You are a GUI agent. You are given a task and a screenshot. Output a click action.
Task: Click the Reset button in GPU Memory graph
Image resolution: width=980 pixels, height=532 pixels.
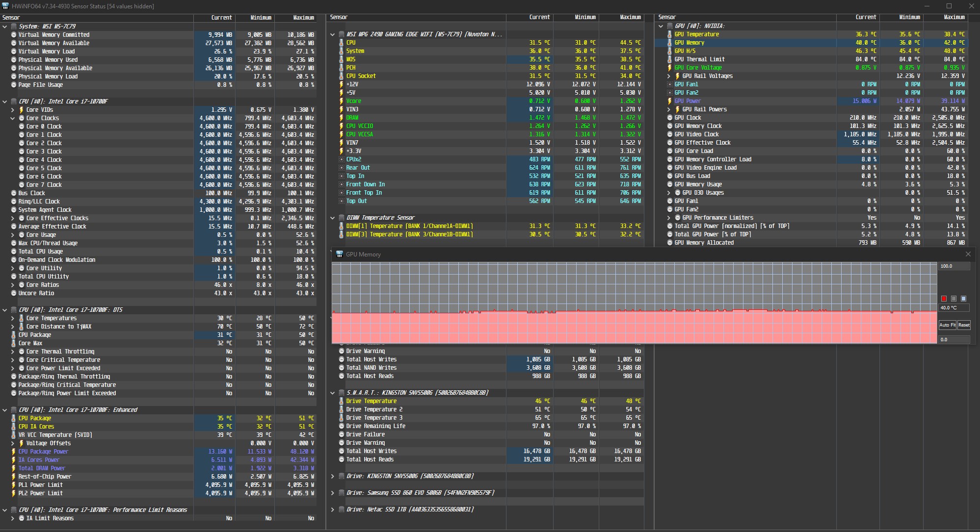964,325
